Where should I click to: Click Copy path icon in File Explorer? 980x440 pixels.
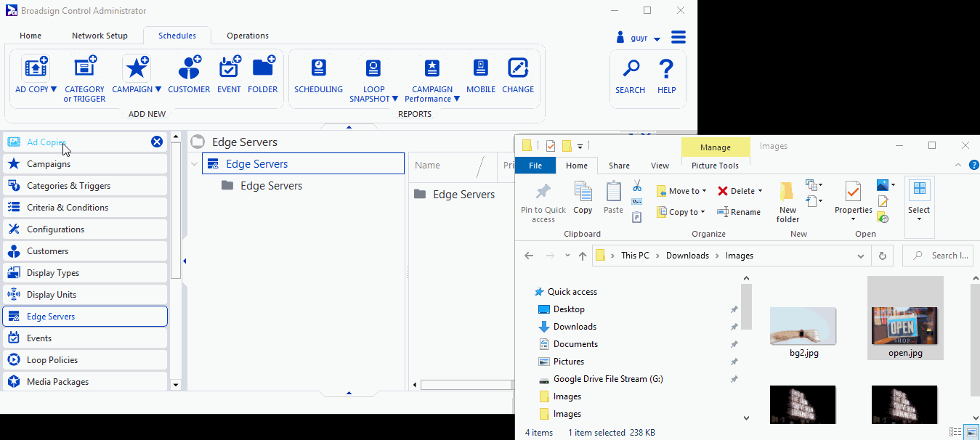637,201
